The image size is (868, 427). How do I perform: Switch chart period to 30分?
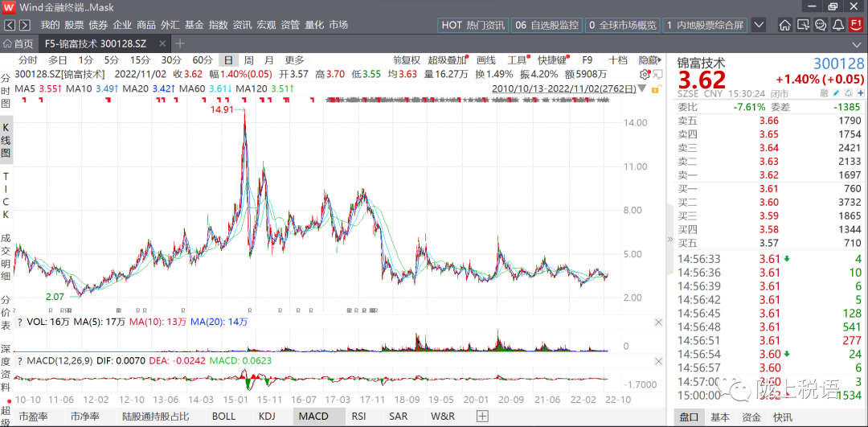172,60
